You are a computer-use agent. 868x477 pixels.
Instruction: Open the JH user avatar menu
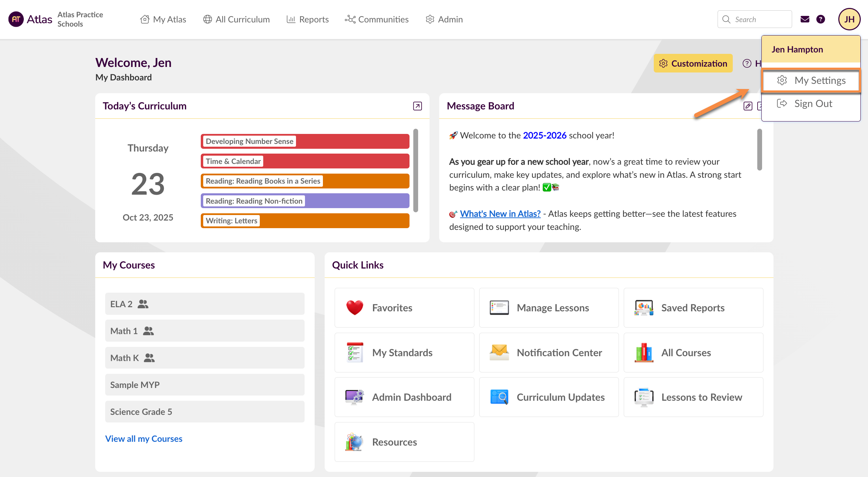[849, 19]
